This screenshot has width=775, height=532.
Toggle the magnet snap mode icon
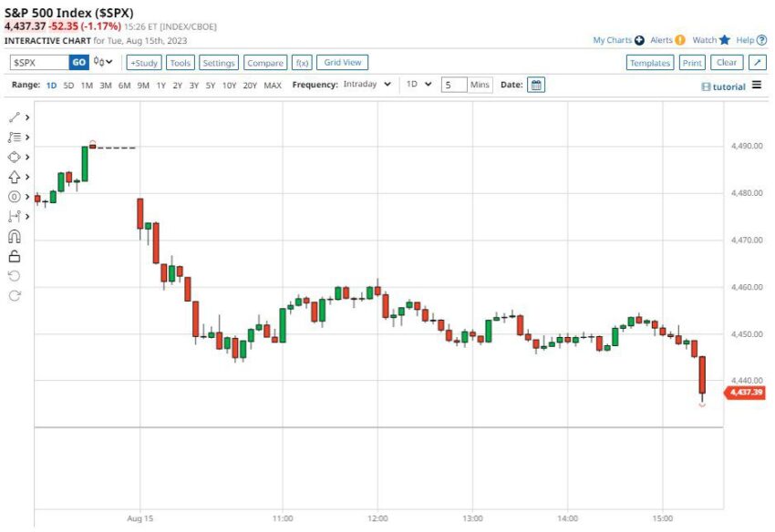[x=15, y=237]
